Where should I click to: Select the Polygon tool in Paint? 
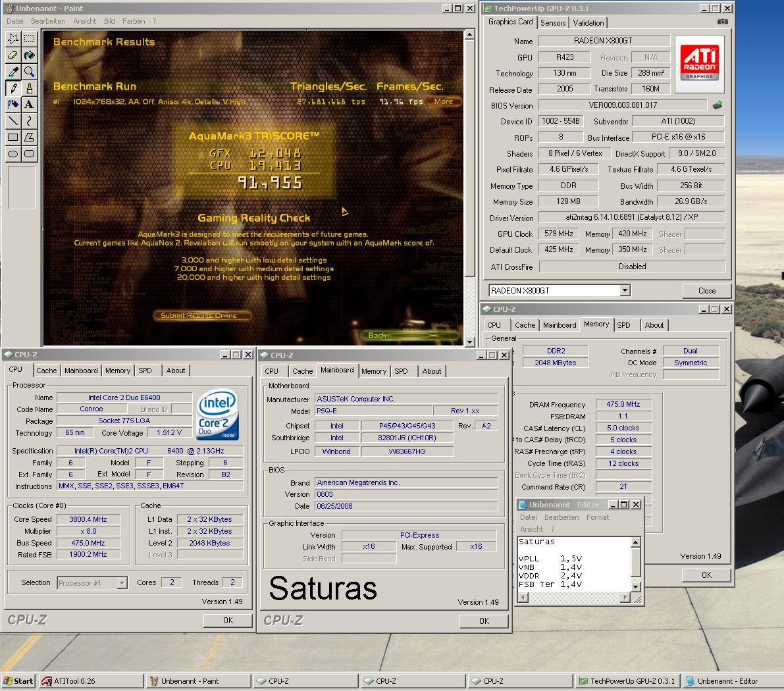point(30,137)
